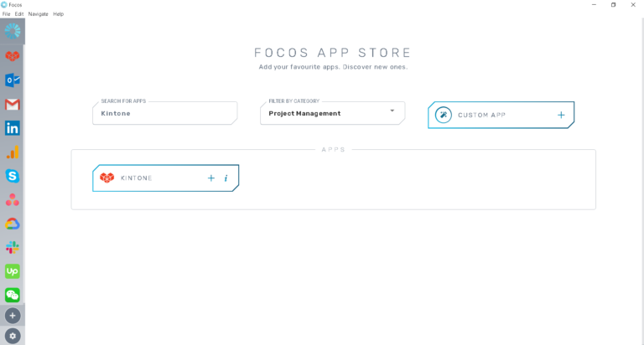644x345 pixels.
Task: Add Kintone using its plus icon
Action: (211, 178)
